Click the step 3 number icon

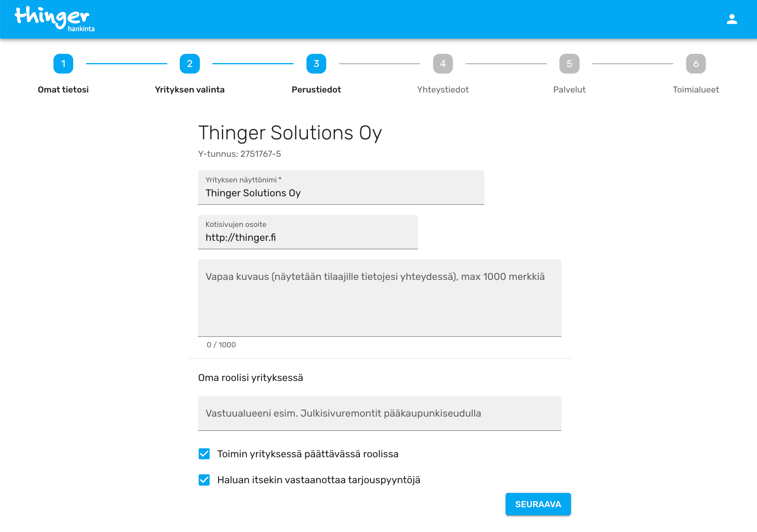coord(316,63)
